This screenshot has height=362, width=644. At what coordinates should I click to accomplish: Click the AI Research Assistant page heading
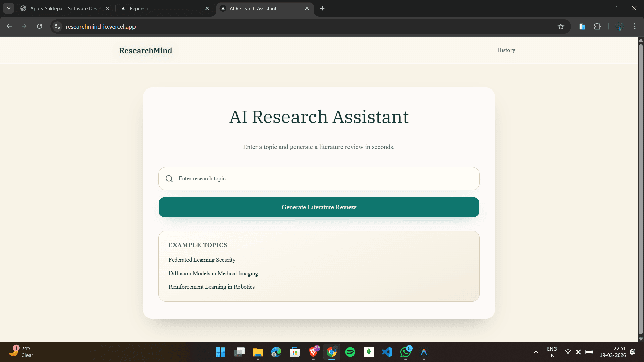(x=319, y=117)
